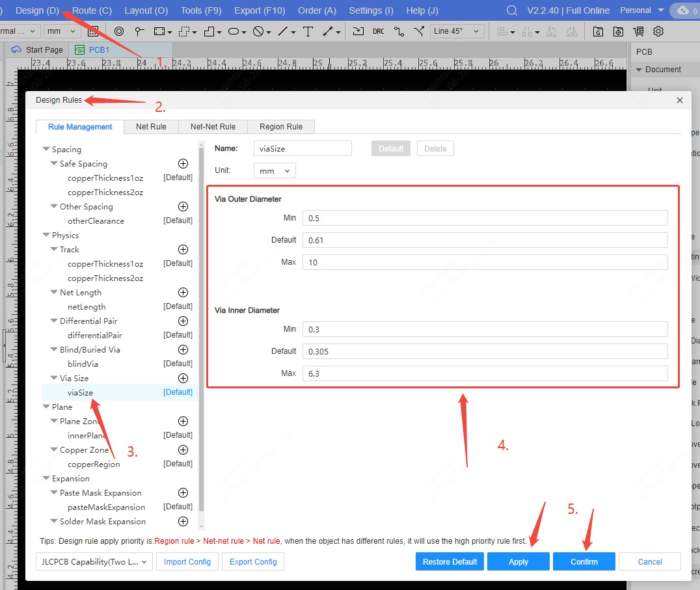
Task: Click the Via Outer Diameter Default field
Action: pos(485,240)
